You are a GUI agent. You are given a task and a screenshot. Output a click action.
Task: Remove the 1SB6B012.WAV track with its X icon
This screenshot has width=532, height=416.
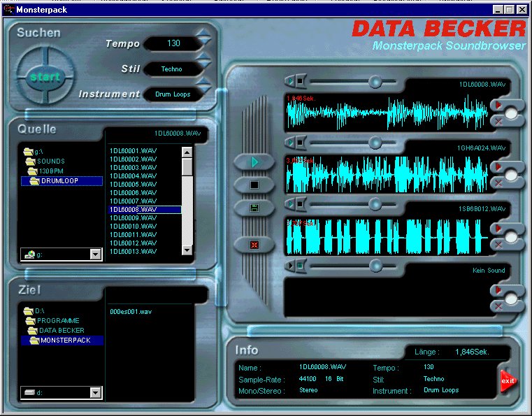pyautogui.click(x=498, y=244)
